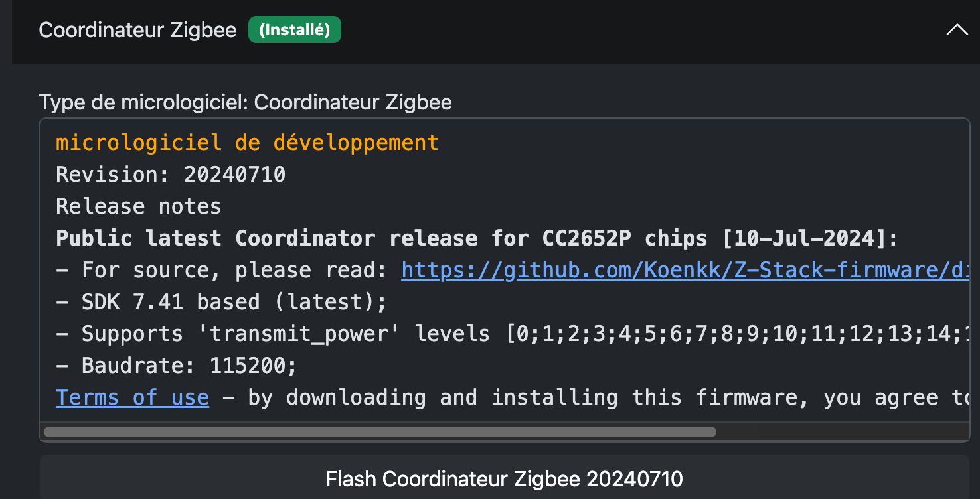This screenshot has width=980, height=499.
Task: Click 'For source, please read' text
Action: click(x=238, y=270)
